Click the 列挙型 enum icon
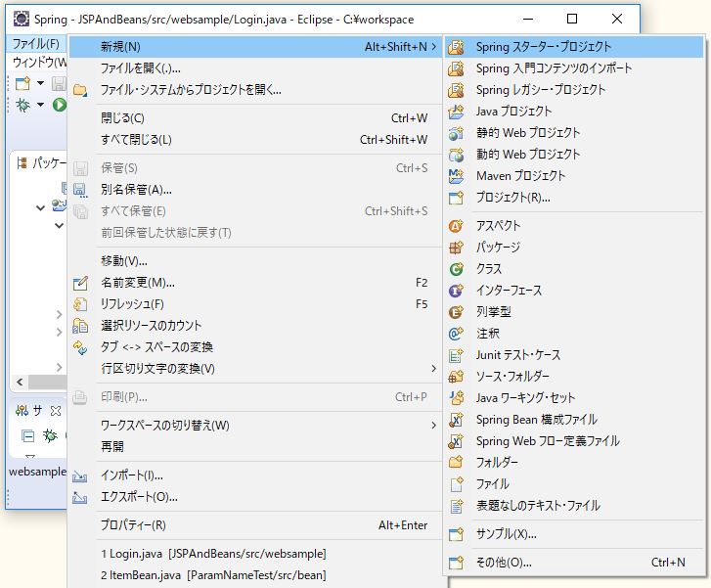Screen dimensions: 711x588 [x=456, y=312]
